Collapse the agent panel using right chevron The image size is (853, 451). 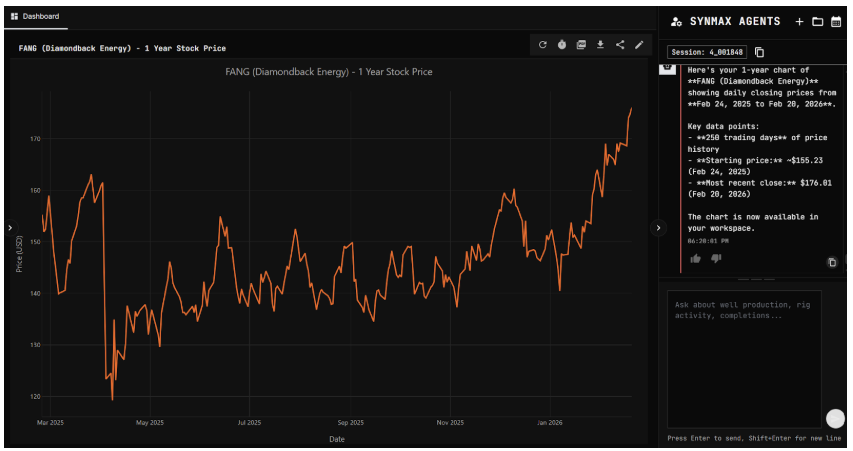[x=658, y=228]
